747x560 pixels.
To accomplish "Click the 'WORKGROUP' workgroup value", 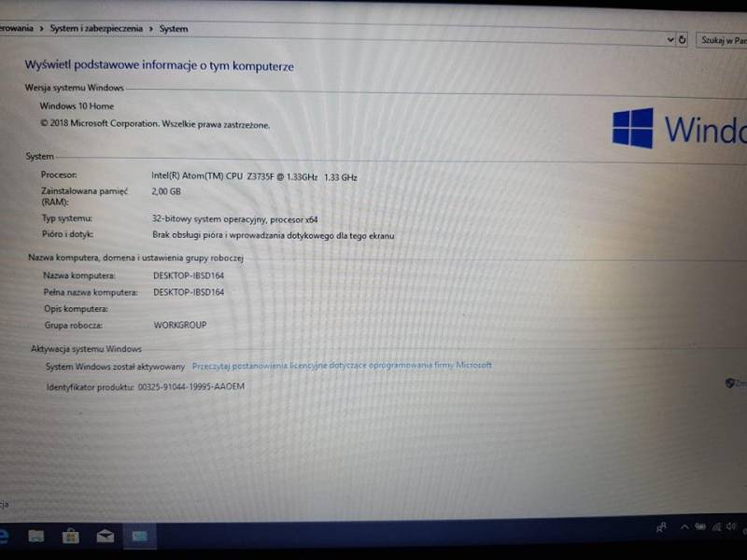I will click(180, 325).
